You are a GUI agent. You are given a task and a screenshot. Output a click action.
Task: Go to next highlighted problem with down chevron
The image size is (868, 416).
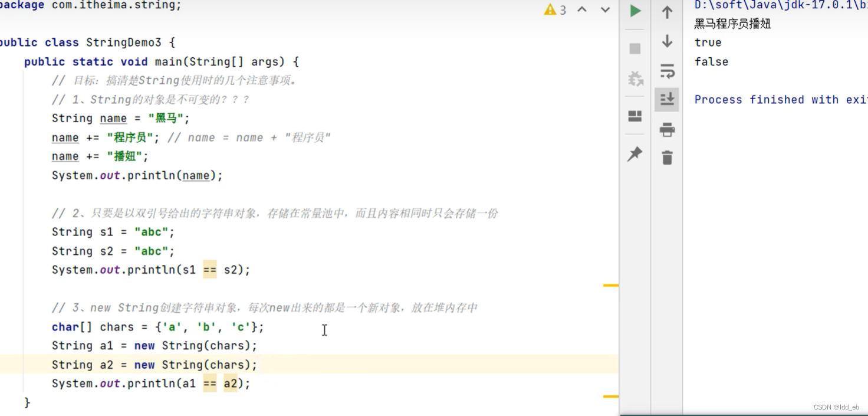pos(605,9)
